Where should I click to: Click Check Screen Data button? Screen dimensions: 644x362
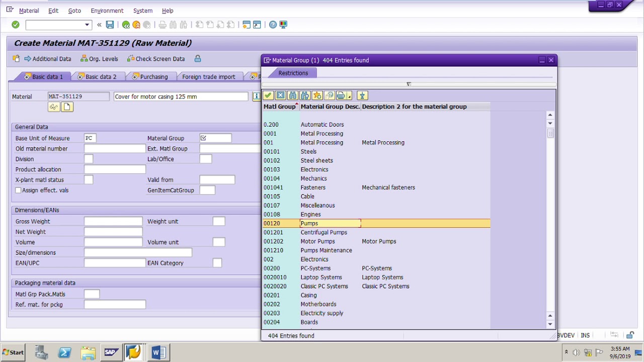click(156, 59)
